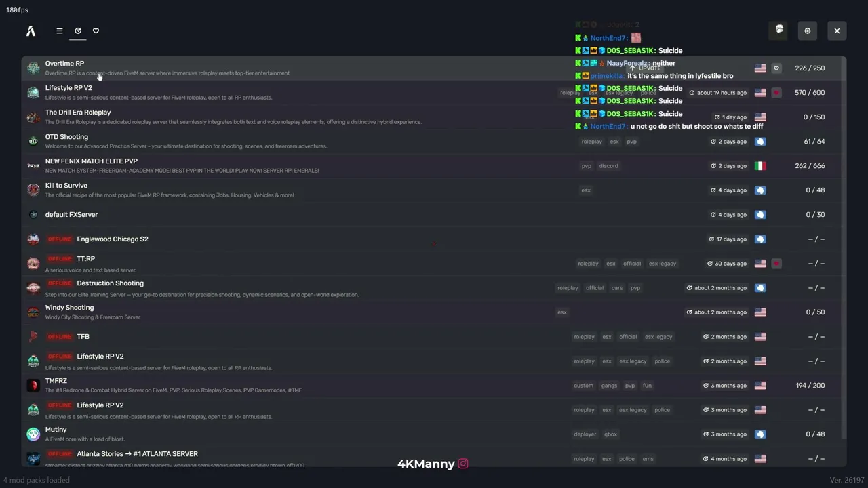
Task: Click the locale icon on Mutiny row
Action: 760,434
